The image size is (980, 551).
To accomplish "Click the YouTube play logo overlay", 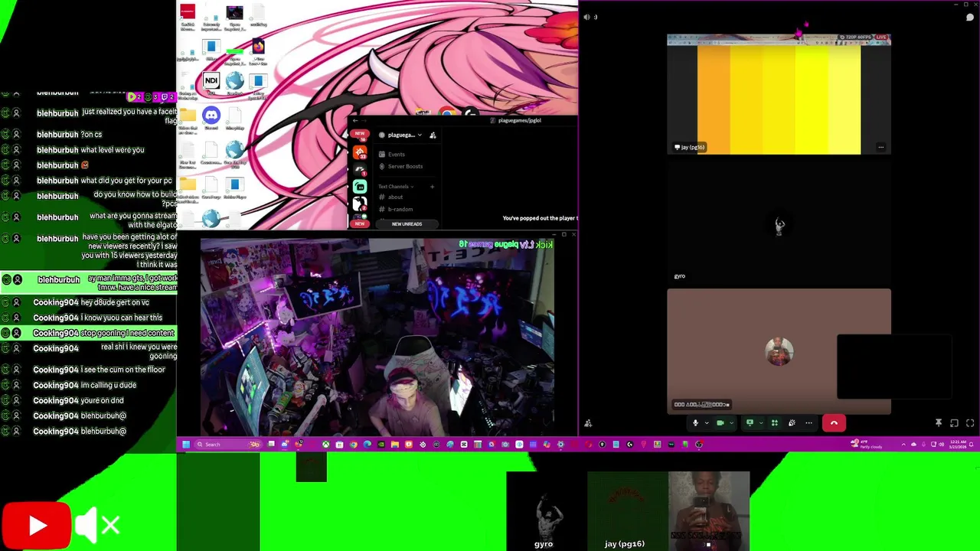I will pyautogui.click(x=37, y=526).
